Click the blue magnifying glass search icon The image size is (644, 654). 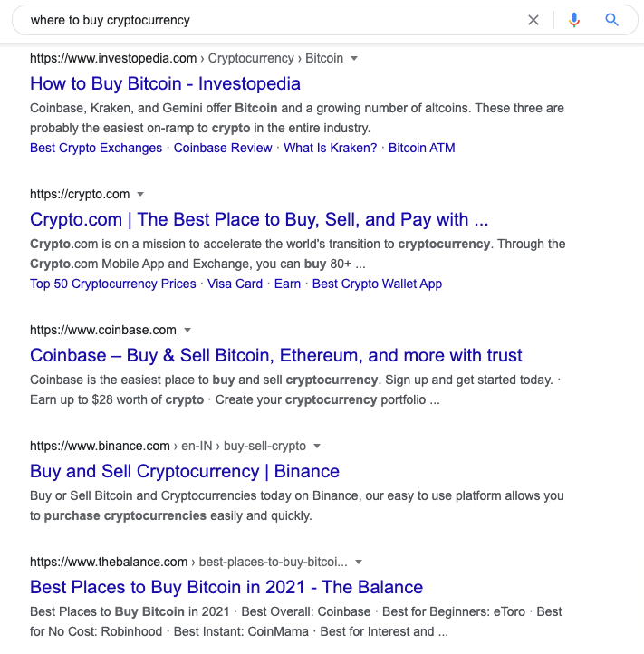[x=612, y=20]
